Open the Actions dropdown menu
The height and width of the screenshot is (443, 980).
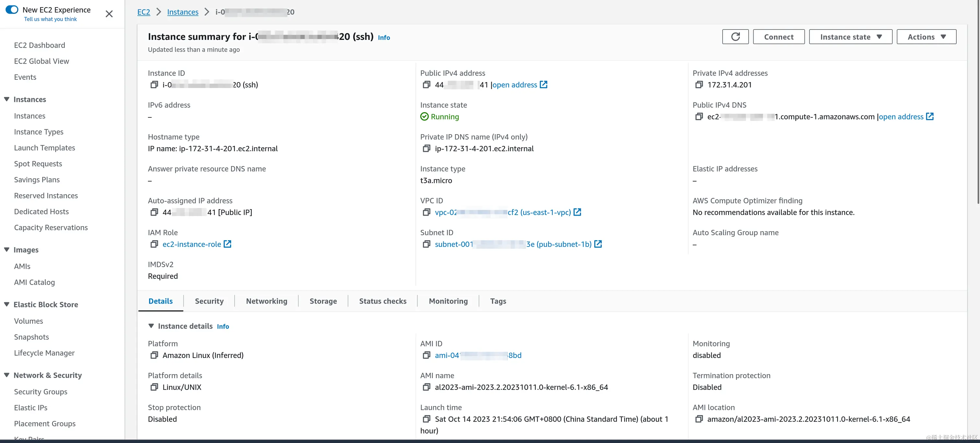tap(926, 37)
